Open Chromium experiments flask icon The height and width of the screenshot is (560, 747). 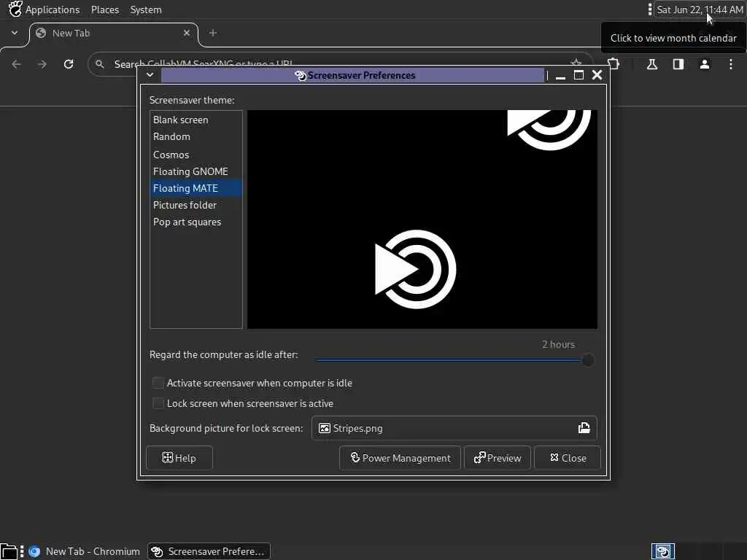pos(652,64)
